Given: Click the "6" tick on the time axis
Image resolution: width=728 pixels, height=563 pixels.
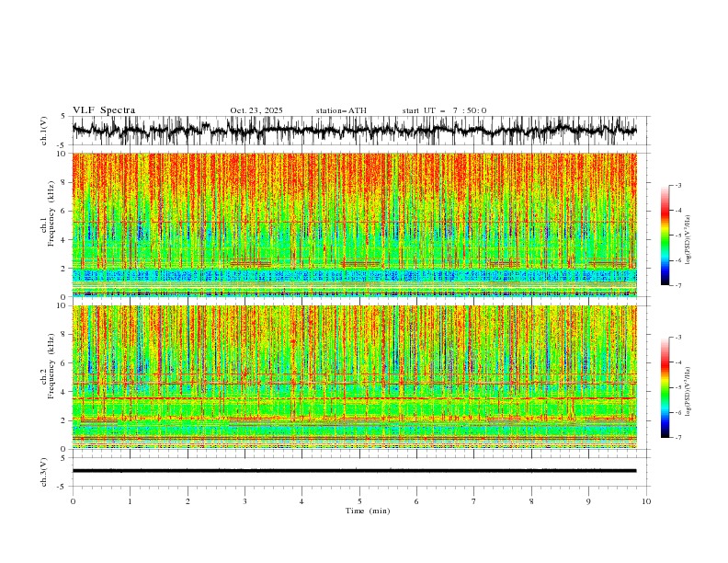Looking at the screenshot, I should pos(416,501).
